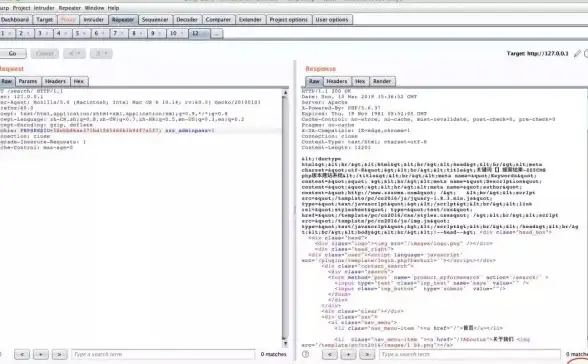Click the response search plus options button
The width and height of the screenshot is (588, 364).
coord(348,354)
